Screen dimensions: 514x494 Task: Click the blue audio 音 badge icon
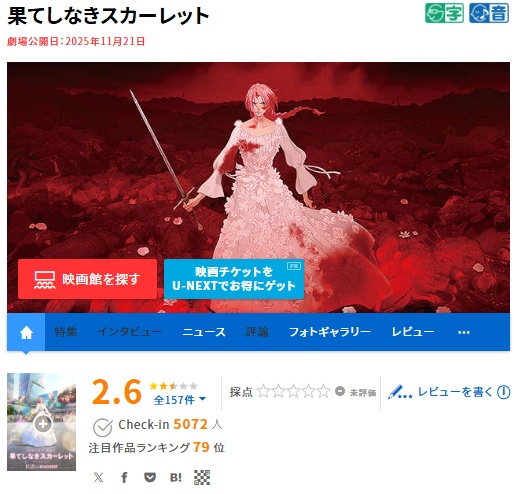489,13
